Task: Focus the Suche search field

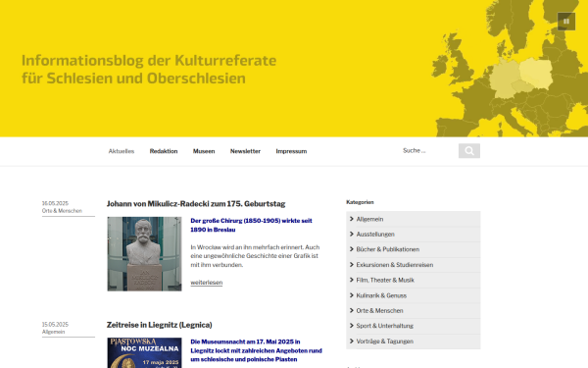Action: pos(428,150)
